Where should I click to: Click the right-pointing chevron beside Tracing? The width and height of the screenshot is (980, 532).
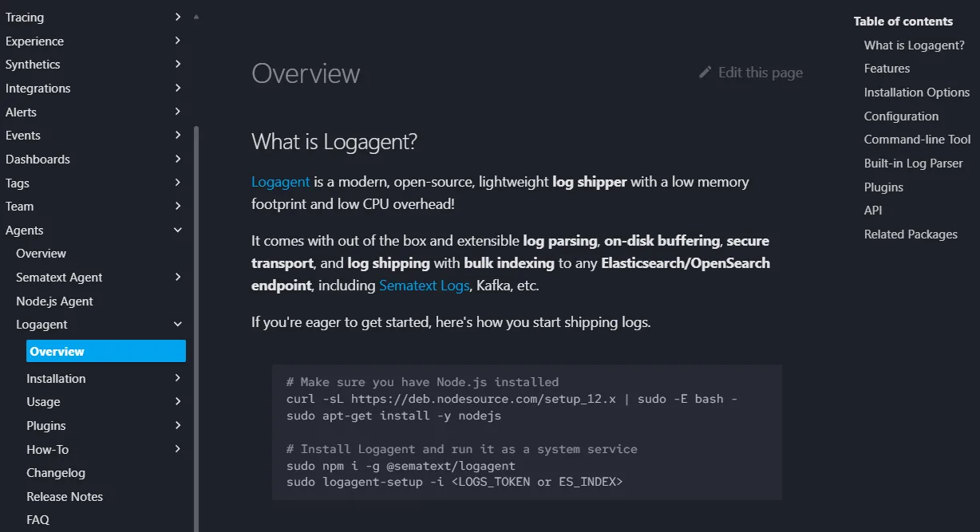[177, 17]
